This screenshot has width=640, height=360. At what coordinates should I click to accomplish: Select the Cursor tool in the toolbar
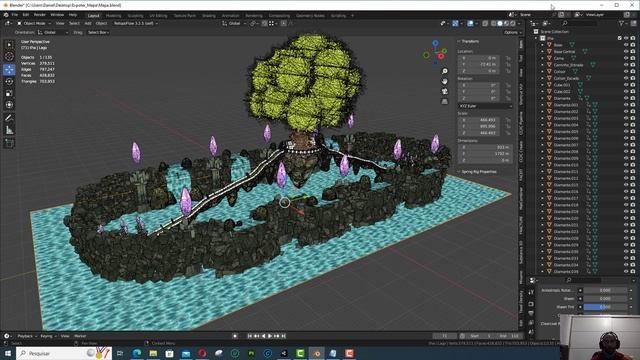pyautogui.click(x=9, y=57)
